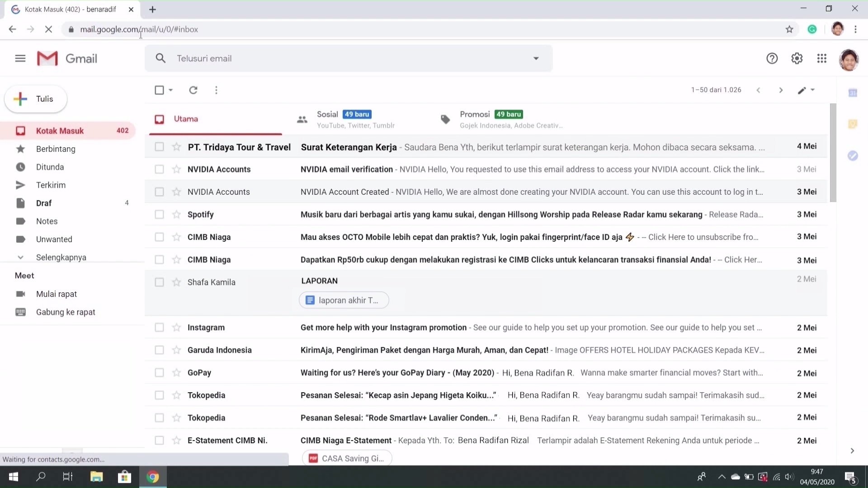Open the Google apps grid
The image size is (868, 488).
tap(822, 58)
